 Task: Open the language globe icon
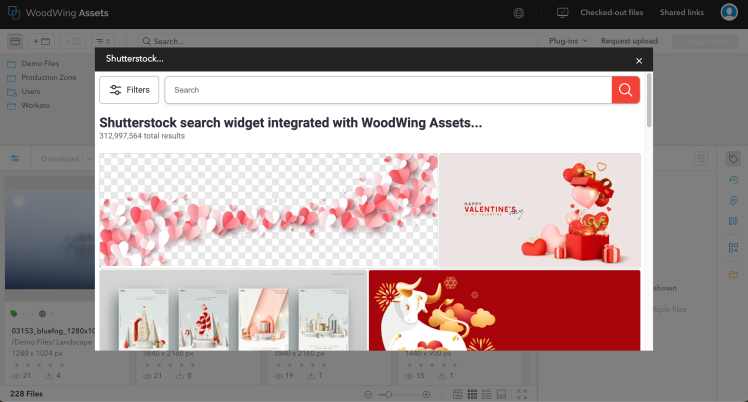(519, 13)
